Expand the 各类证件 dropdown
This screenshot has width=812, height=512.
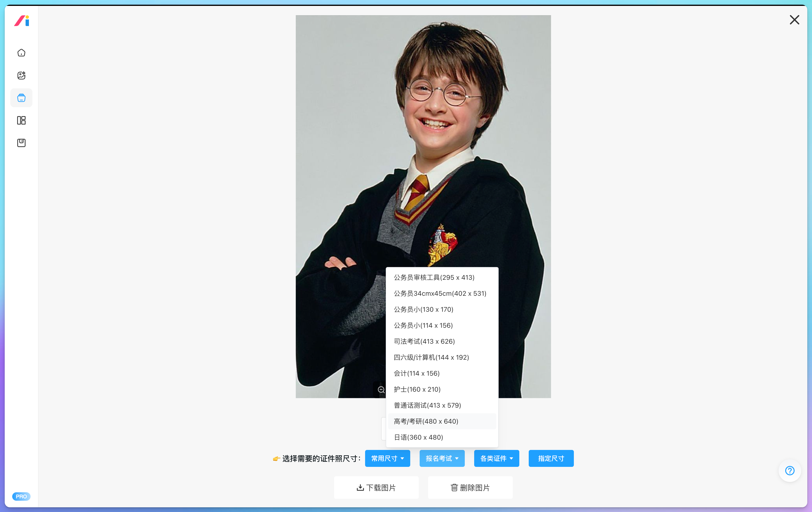point(496,458)
